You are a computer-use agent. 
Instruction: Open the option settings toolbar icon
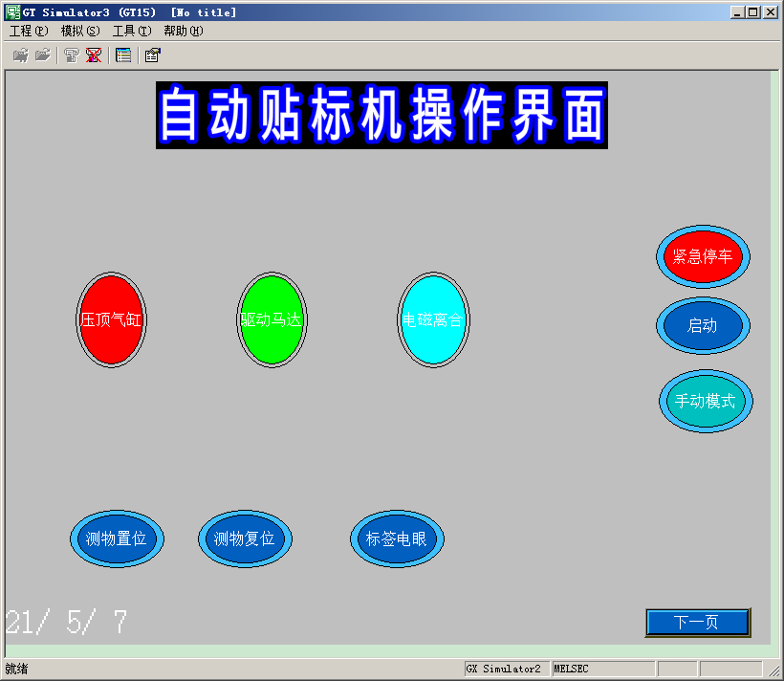pyautogui.click(x=152, y=55)
